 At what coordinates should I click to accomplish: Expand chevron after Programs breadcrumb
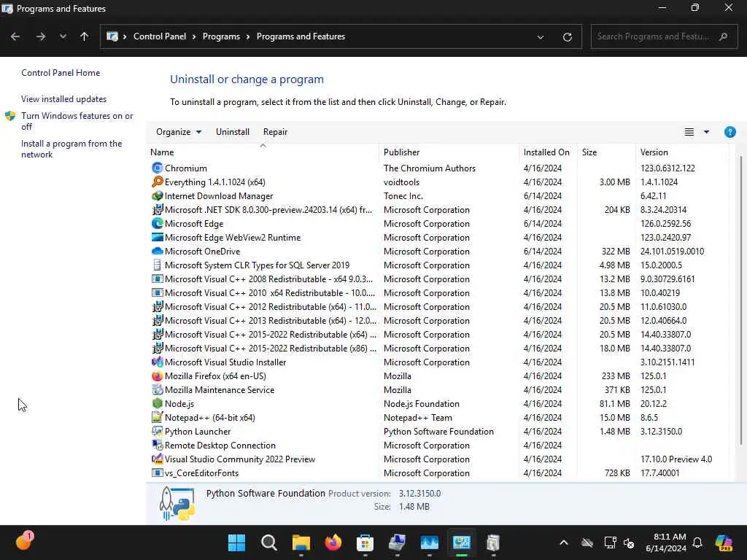coord(248,36)
